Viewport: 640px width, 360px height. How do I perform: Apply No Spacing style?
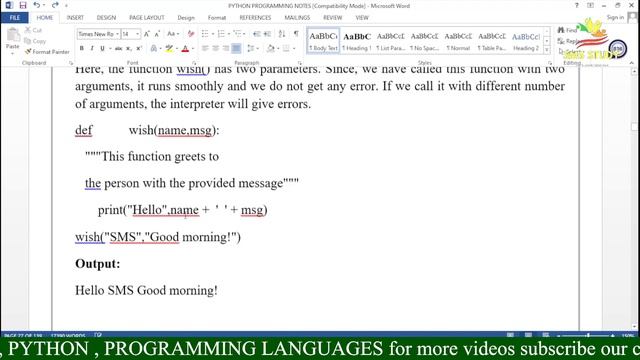(x=424, y=41)
